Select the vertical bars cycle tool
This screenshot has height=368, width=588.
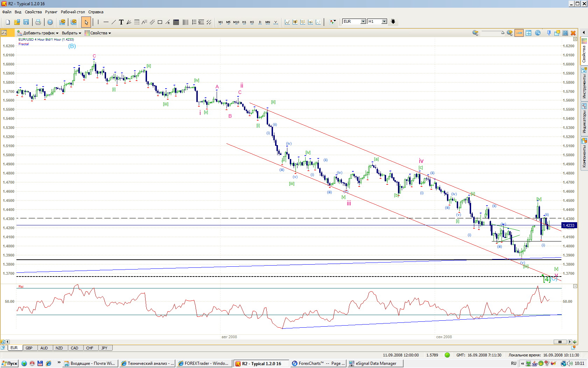click(x=185, y=22)
